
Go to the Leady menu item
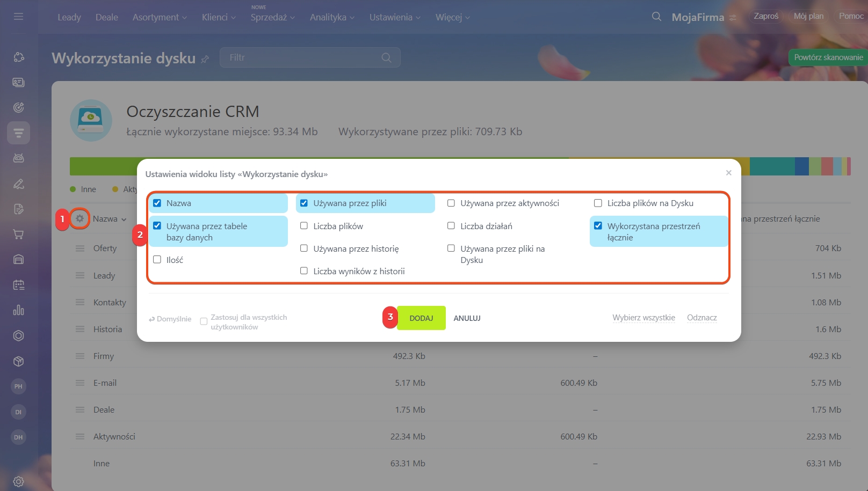(69, 17)
